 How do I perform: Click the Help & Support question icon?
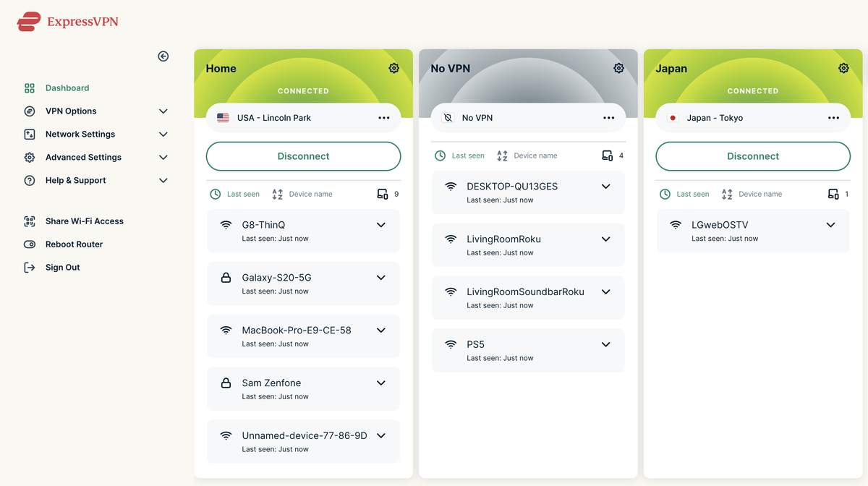(30, 181)
